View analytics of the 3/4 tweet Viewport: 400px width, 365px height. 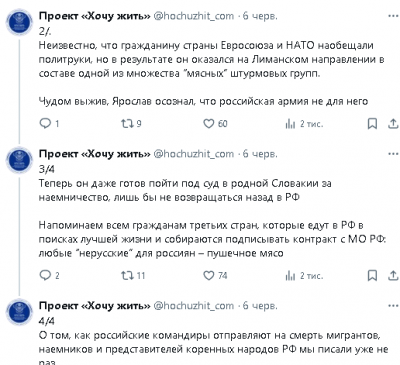pos(304,276)
